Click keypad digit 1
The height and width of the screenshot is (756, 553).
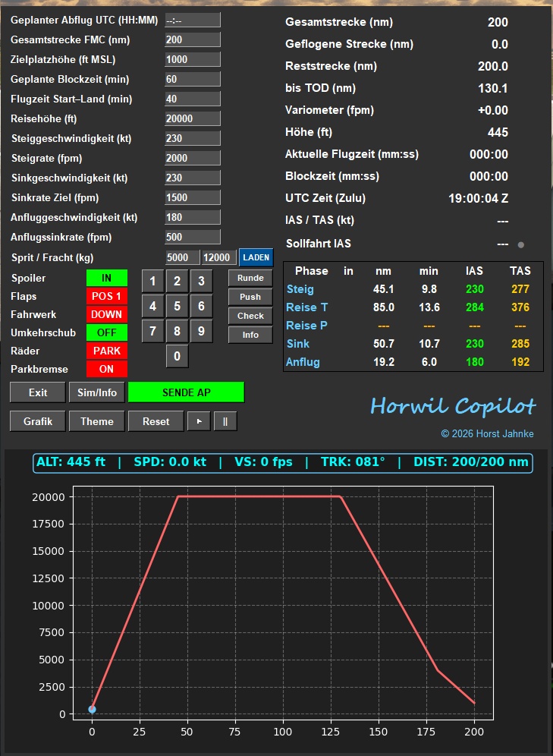tap(152, 281)
